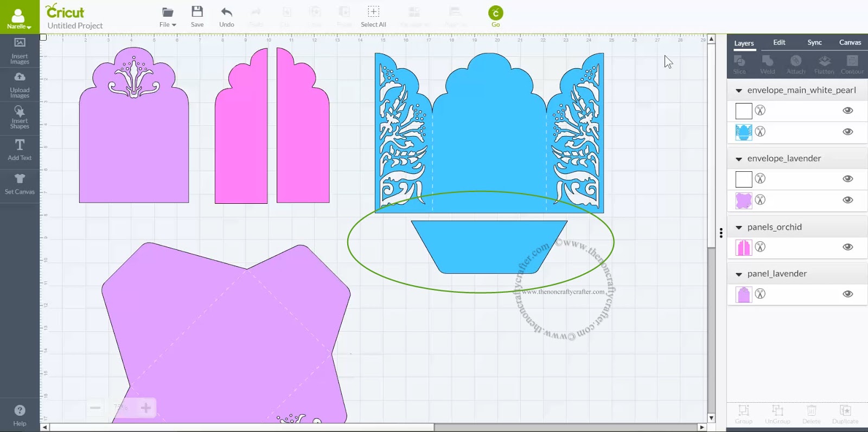
Task: Zoom out with the minus button
Action: pos(95,408)
